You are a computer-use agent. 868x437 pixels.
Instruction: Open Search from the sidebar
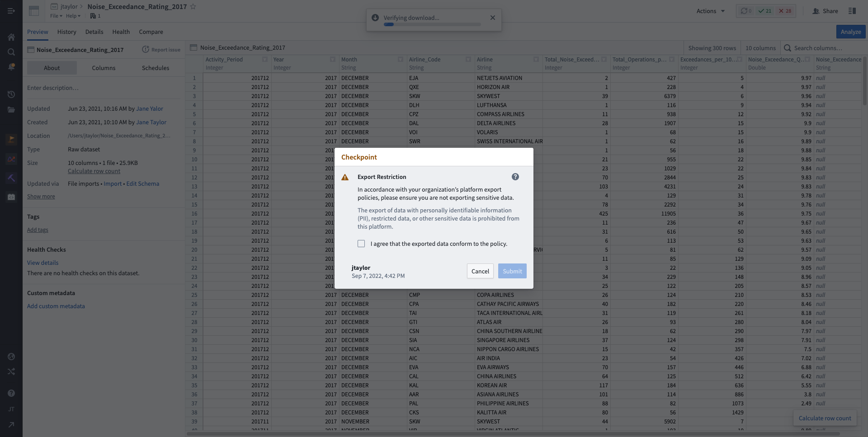pyautogui.click(x=11, y=52)
